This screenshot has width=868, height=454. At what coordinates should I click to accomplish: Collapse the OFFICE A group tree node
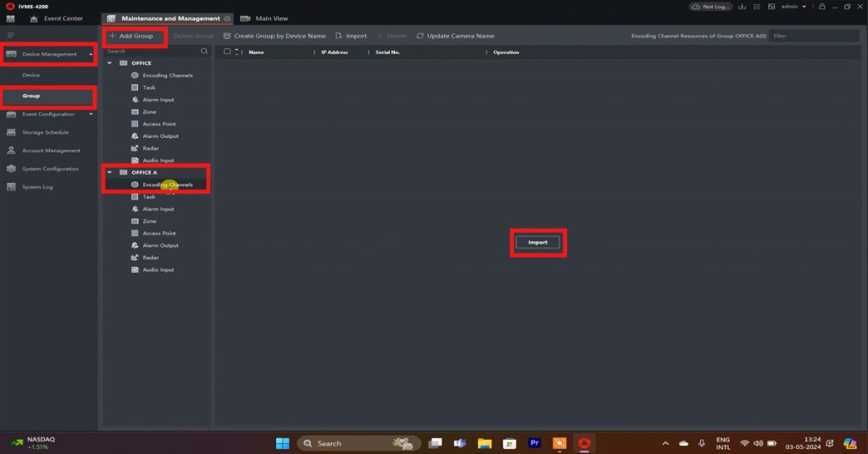[109, 173]
